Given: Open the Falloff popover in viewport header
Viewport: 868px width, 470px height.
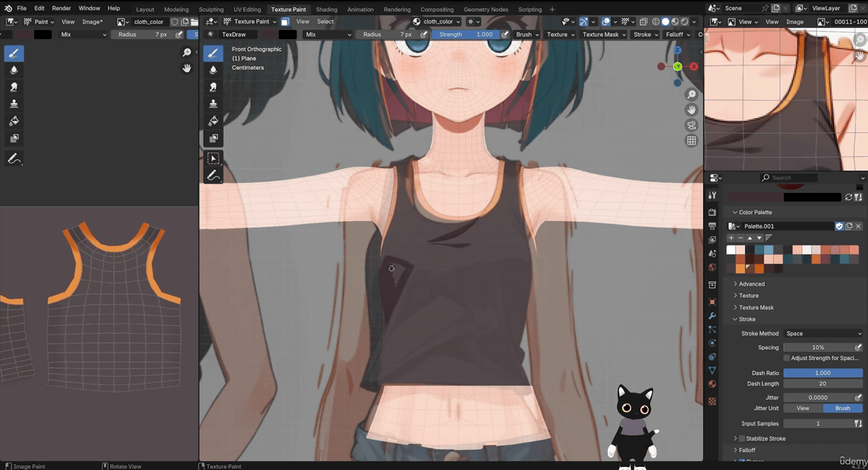Looking at the screenshot, I should 677,35.
